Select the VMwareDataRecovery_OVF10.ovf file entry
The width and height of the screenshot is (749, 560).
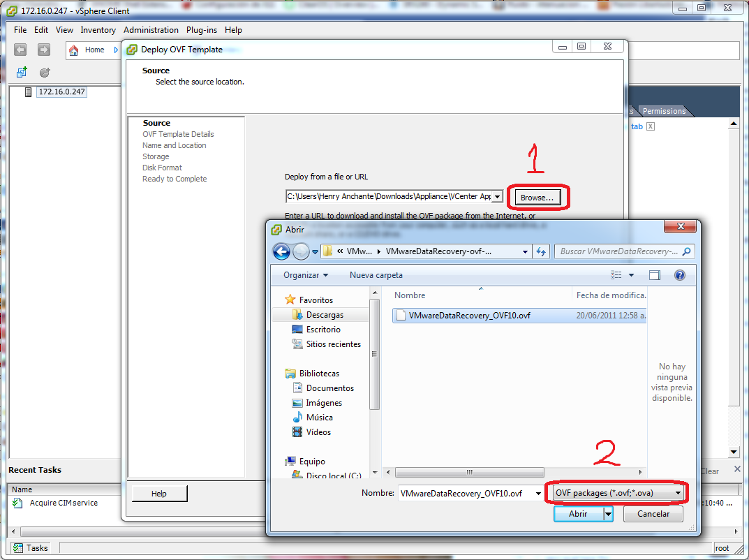point(465,315)
